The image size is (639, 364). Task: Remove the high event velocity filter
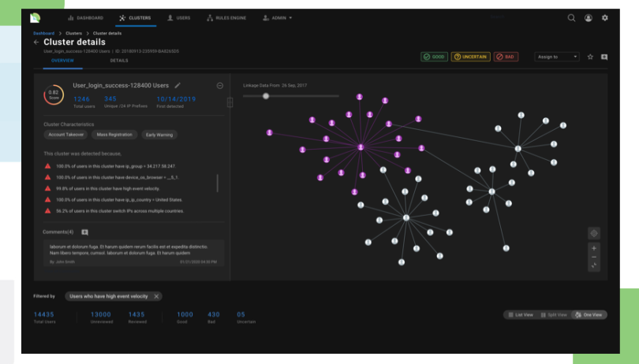(156, 296)
